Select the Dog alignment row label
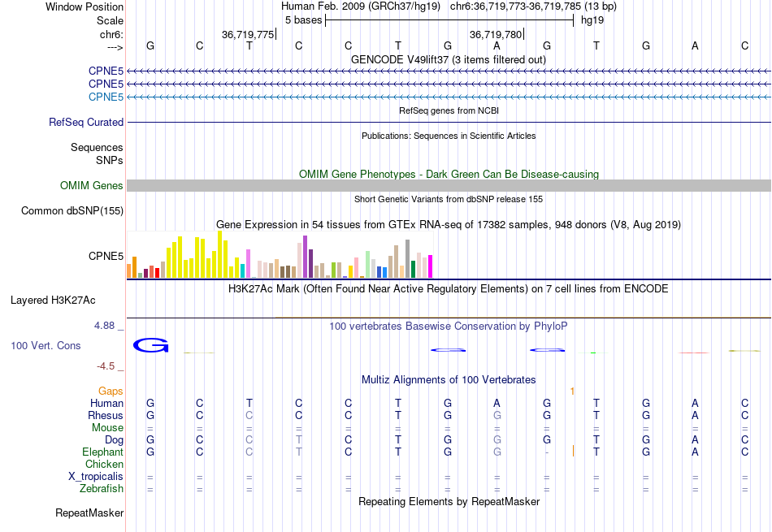 pos(114,439)
